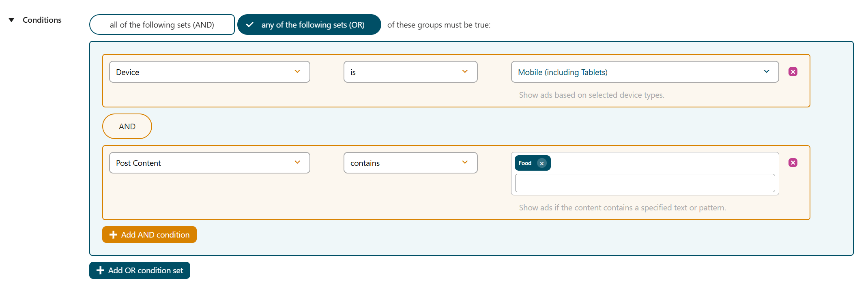868x287 pixels.
Task: Remove the Food tag with its x
Action: 541,163
